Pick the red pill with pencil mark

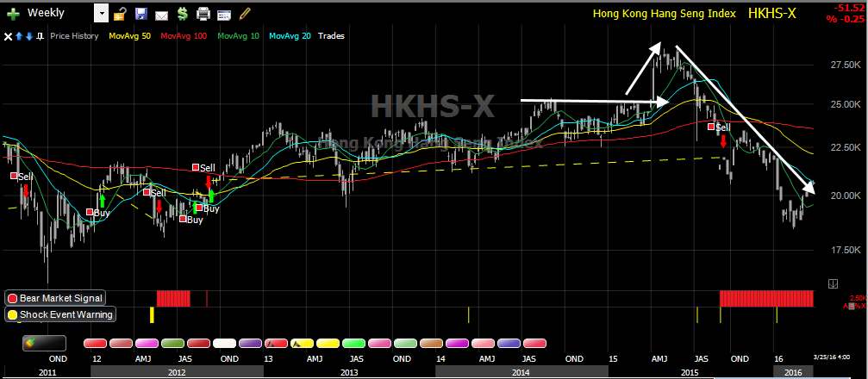point(276,344)
